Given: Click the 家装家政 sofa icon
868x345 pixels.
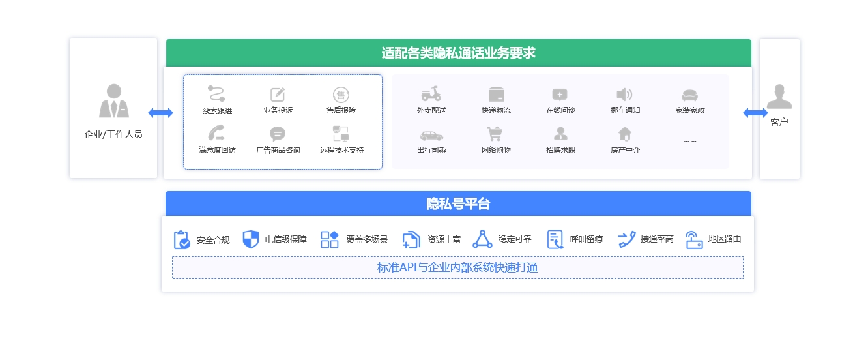Looking at the screenshot, I should coord(689,95).
